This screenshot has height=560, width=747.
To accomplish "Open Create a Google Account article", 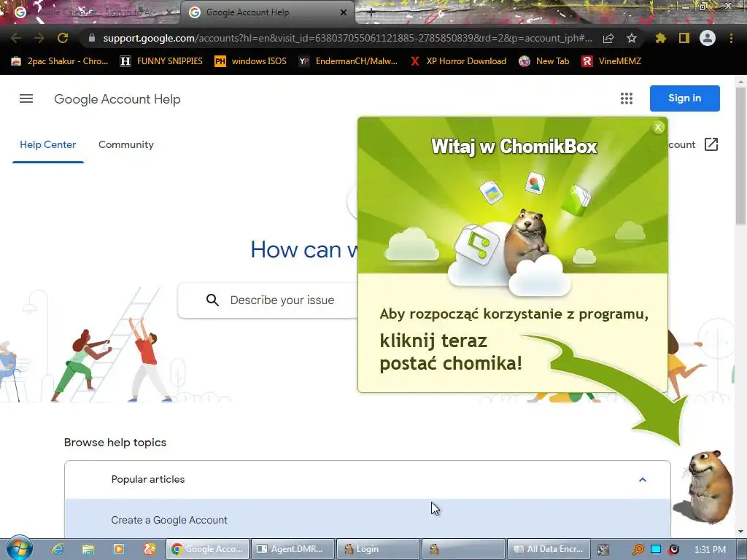I will 169,520.
